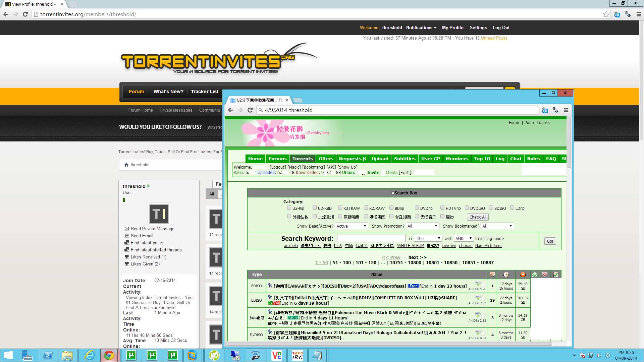Tick the R3TRAW category checkbox
The height and width of the screenshot is (362, 644).
(340, 208)
